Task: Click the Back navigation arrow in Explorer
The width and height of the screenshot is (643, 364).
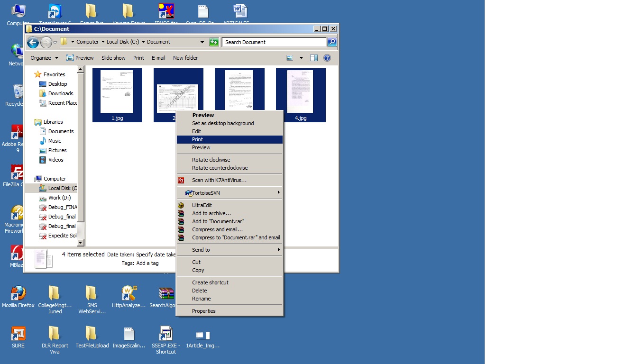Action: pos(33,43)
